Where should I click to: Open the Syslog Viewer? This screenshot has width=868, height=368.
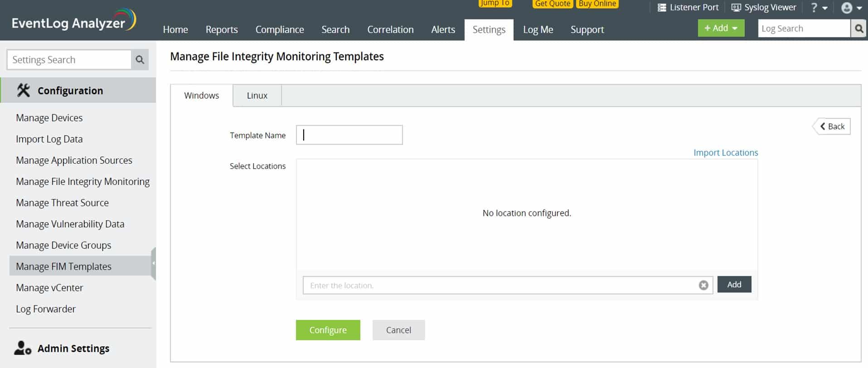click(763, 8)
